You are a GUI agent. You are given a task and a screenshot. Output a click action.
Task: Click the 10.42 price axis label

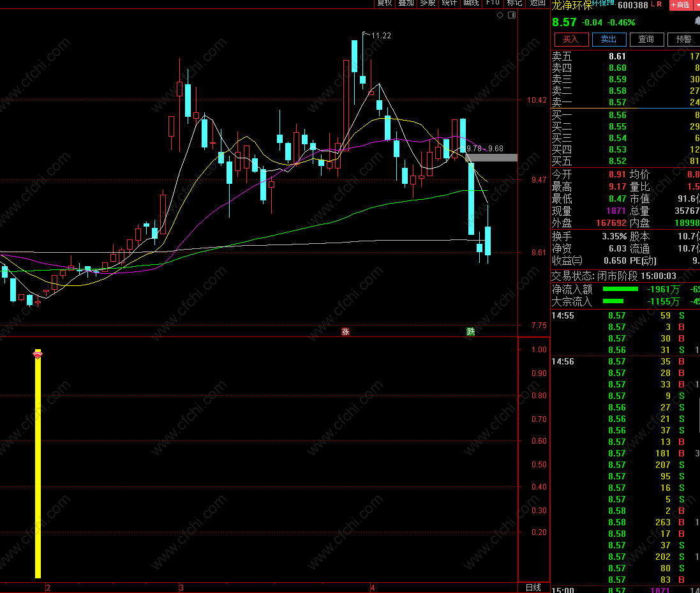[x=537, y=100]
